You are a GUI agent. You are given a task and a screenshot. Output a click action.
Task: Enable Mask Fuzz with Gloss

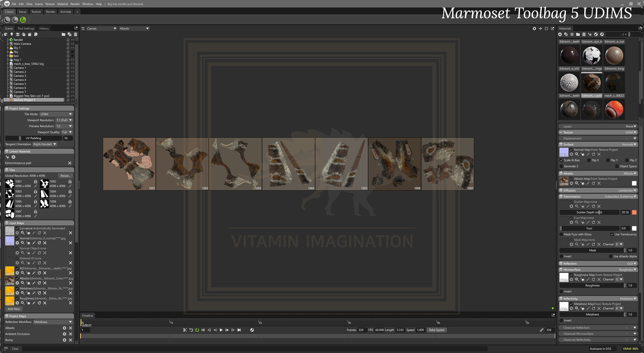click(561, 235)
